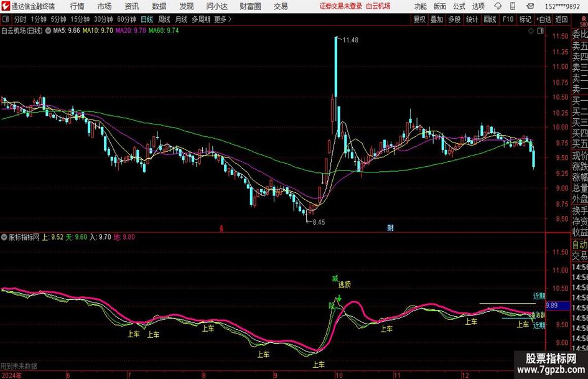The image size is (588, 379).
Task: Open the 多周期 multi-period view
Action: pos(201,19)
